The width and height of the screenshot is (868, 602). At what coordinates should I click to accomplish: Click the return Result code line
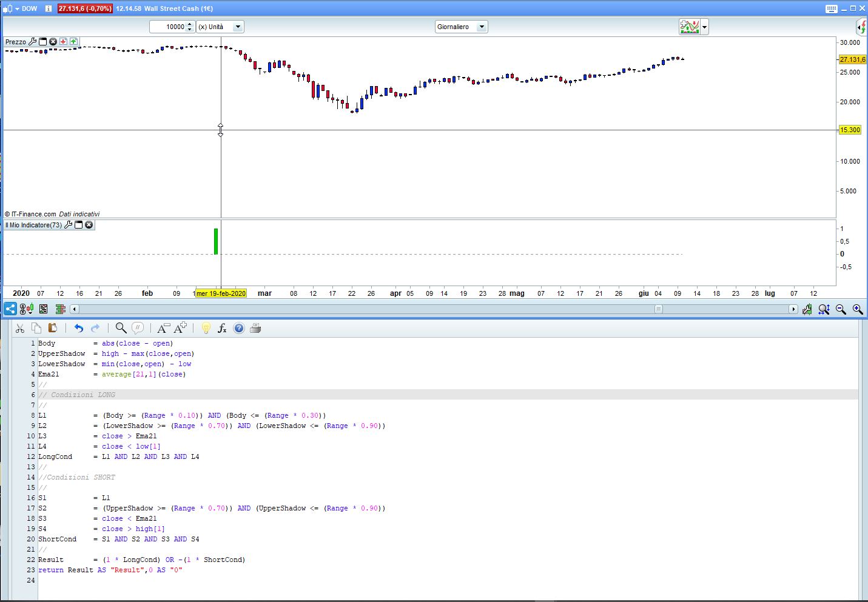tap(110, 570)
